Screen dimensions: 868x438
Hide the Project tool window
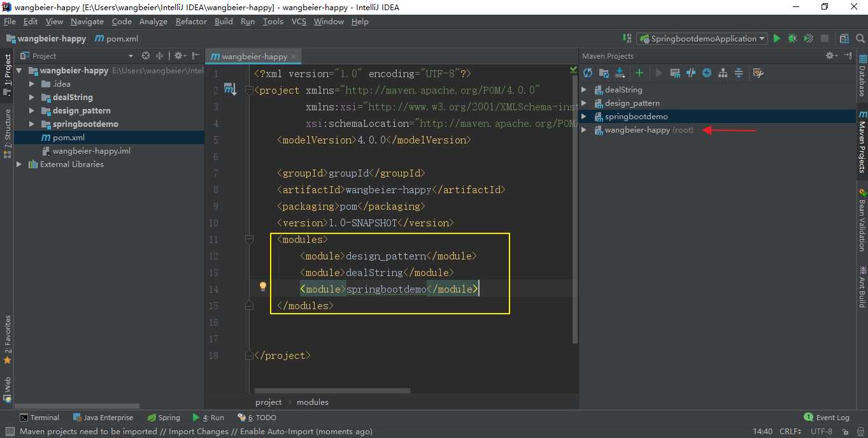click(196, 56)
